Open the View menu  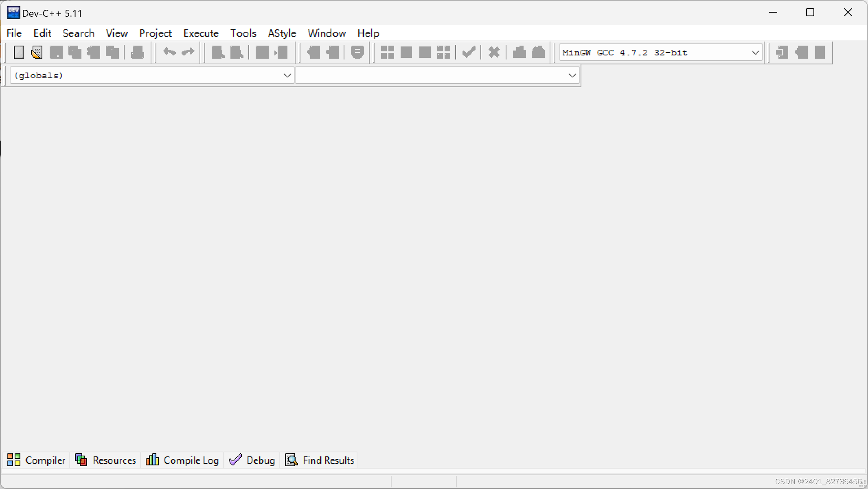tap(117, 33)
